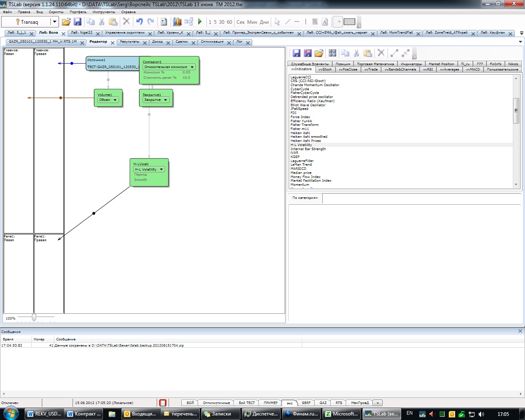This screenshot has width=525, height=420.
Task: Expand the H-L Volatility block dropdown
Action: [x=162, y=169]
